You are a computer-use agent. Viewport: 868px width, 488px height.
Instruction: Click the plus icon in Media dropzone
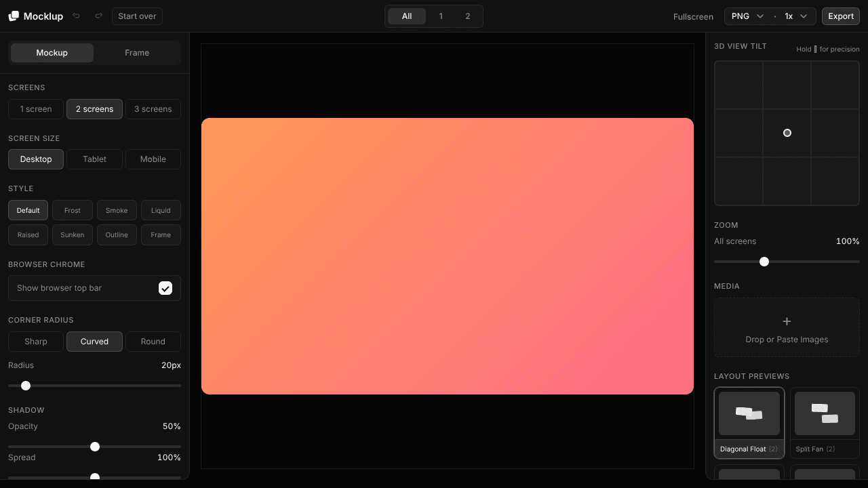click(x=787, y=321)
